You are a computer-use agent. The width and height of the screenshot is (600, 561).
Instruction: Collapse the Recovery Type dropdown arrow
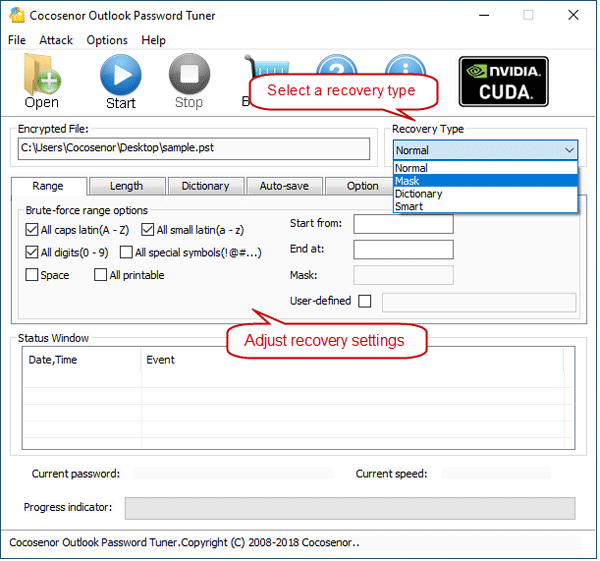click(570, 150)
